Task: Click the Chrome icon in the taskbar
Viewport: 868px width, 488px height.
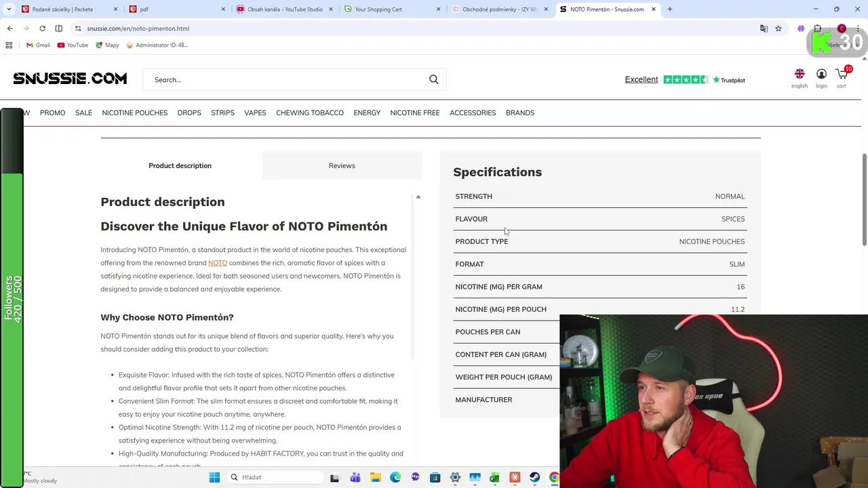Action: pos(554,477)
